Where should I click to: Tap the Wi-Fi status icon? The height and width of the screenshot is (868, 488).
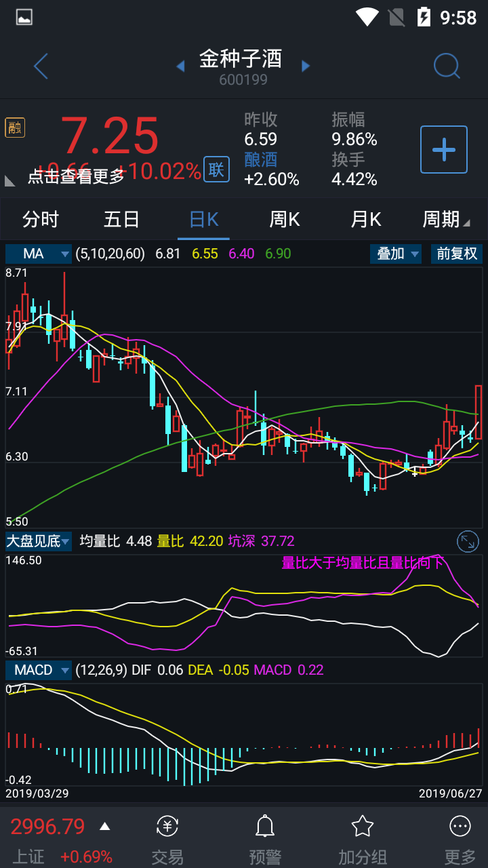click(x=367, y=17)
